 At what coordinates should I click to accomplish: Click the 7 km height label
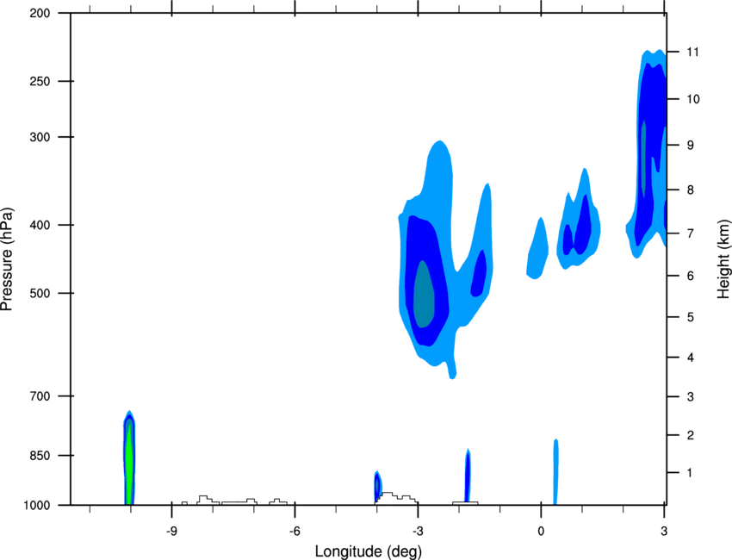[691, 233]
